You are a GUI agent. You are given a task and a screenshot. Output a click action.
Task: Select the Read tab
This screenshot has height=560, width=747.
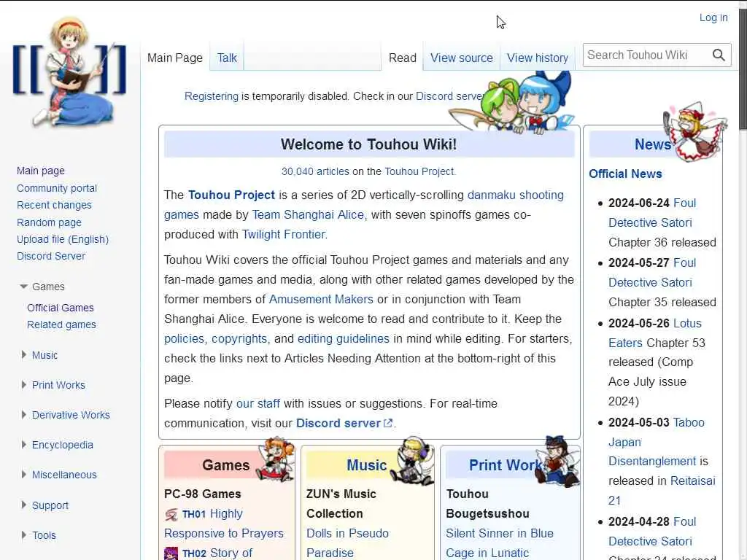tap(403, 58)
